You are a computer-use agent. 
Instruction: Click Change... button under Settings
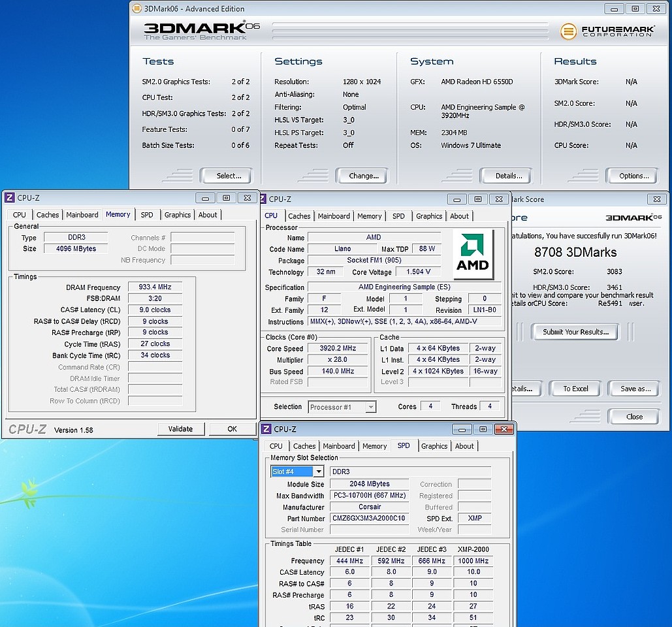pyautogui.click(x=362, y=176)
